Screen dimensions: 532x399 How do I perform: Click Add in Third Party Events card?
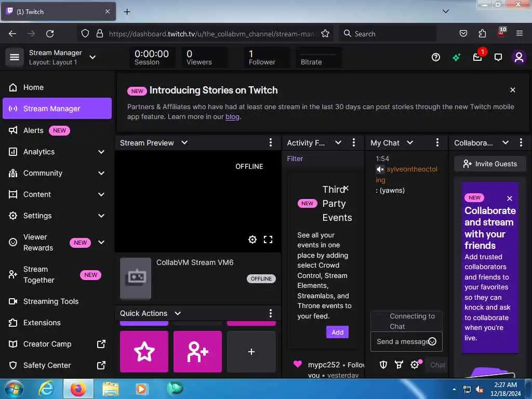click(x=337, y=332)
